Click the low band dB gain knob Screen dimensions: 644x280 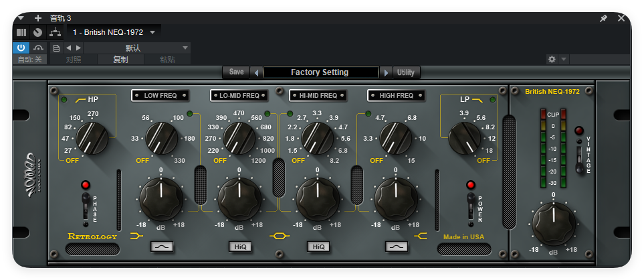161,199
